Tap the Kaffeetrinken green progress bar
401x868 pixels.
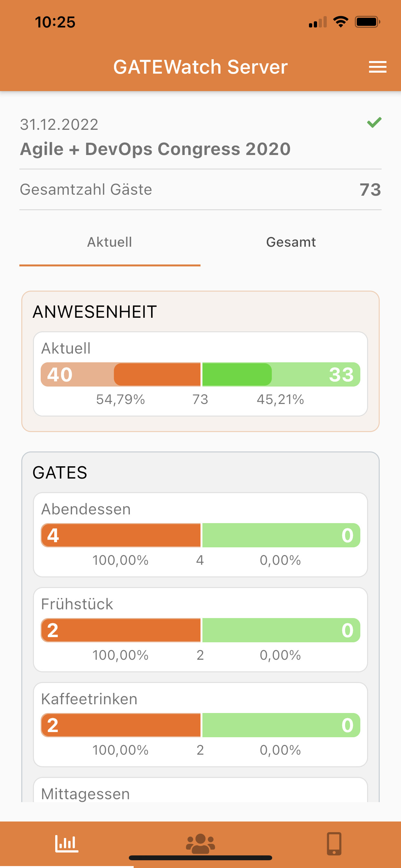point(281,725)
